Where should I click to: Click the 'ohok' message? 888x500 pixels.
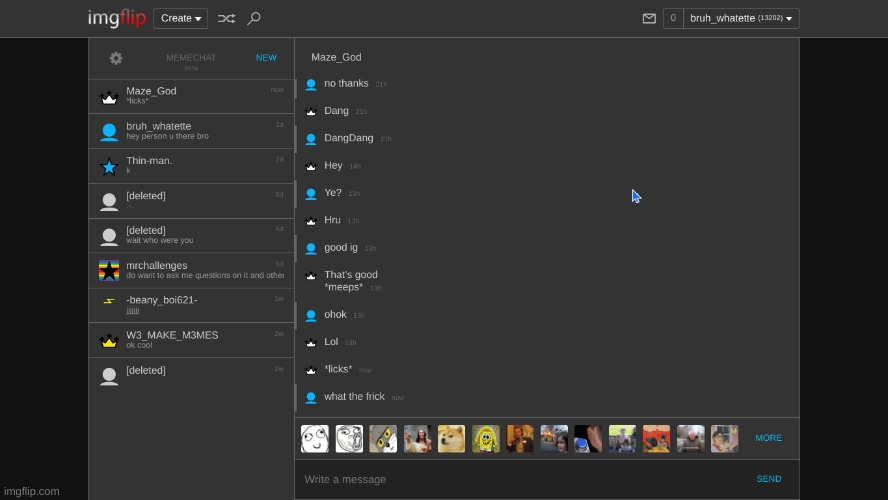click(335, 314)
